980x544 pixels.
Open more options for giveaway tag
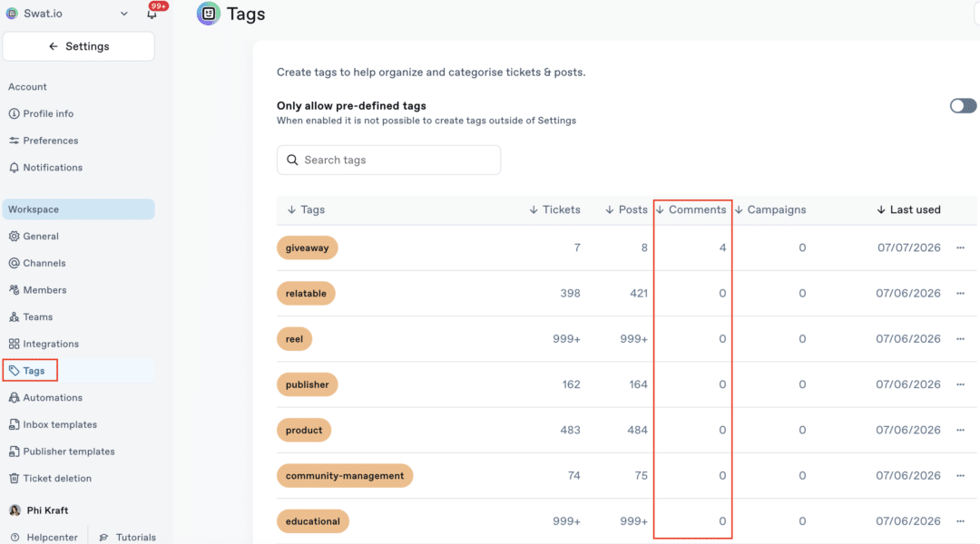pos(960,248)
